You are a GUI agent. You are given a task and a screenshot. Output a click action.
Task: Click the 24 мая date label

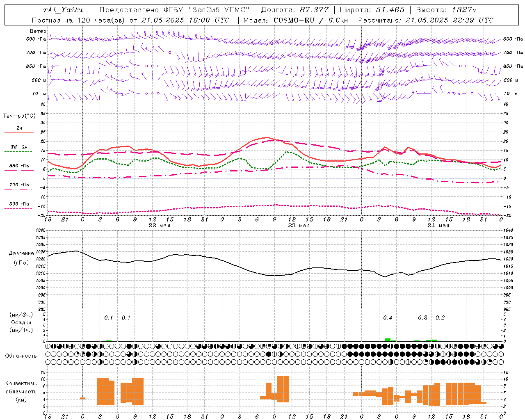[438, 226]
